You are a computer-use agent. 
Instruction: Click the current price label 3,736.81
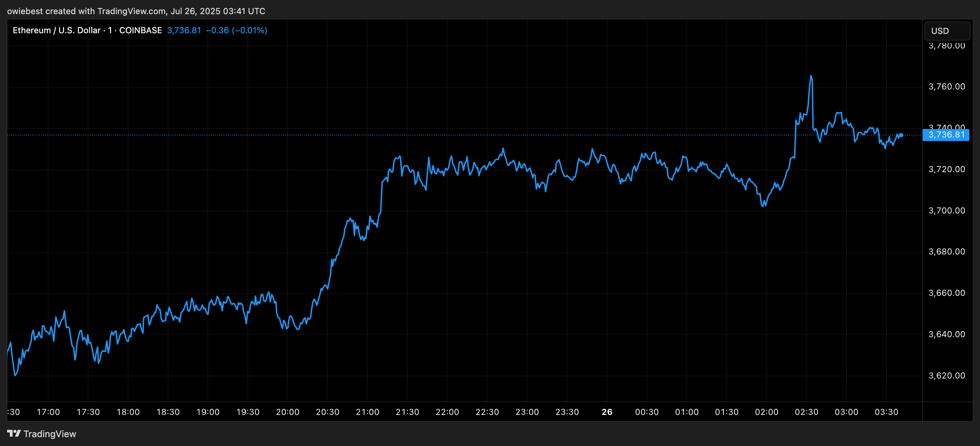946,135
